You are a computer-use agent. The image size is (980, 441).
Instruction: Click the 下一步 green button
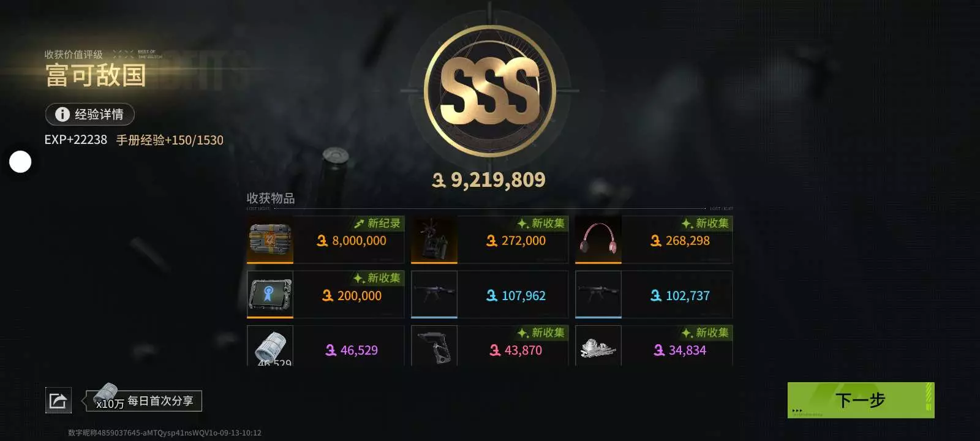861,400
